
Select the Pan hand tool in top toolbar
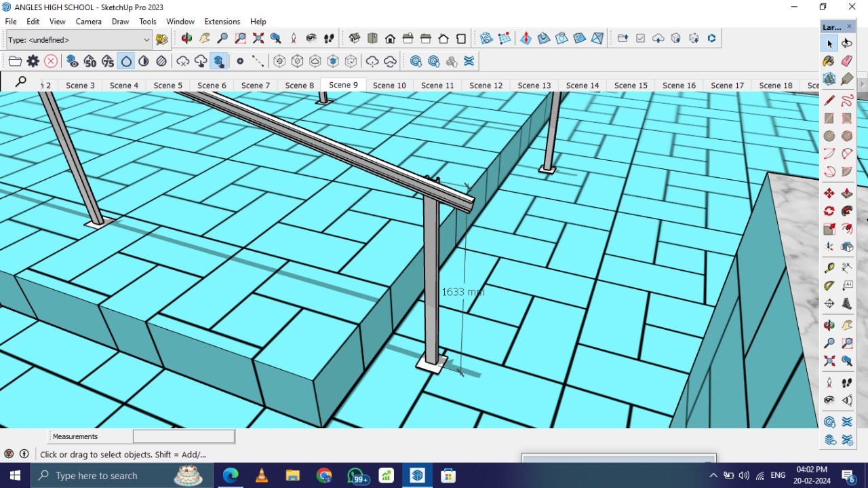[x=204, y=39]
